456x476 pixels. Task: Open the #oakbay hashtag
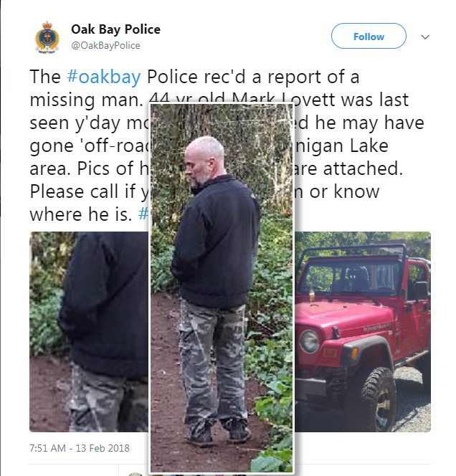[x=103, y=77]
